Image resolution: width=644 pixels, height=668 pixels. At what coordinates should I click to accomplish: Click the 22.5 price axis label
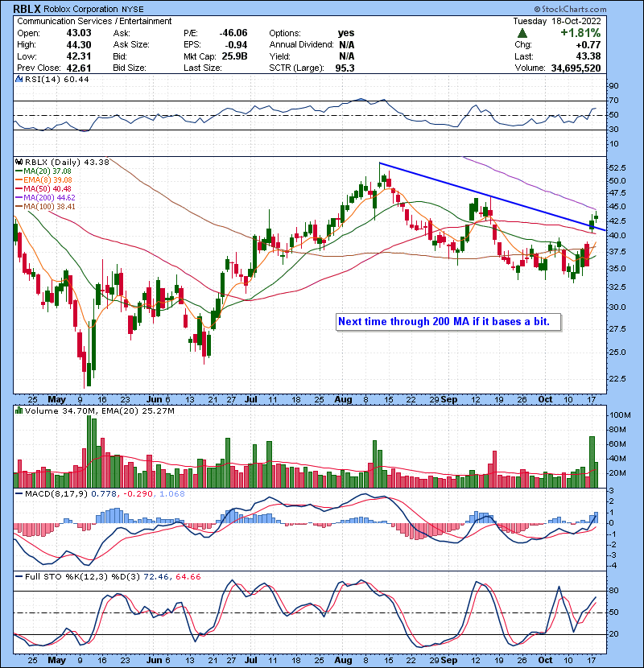pos(617,378)
